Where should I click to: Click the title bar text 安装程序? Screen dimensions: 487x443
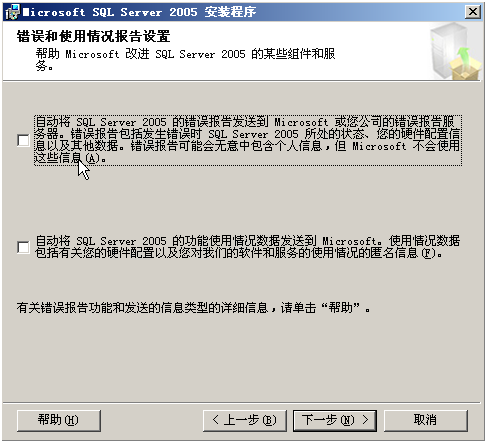coord(230,12)
